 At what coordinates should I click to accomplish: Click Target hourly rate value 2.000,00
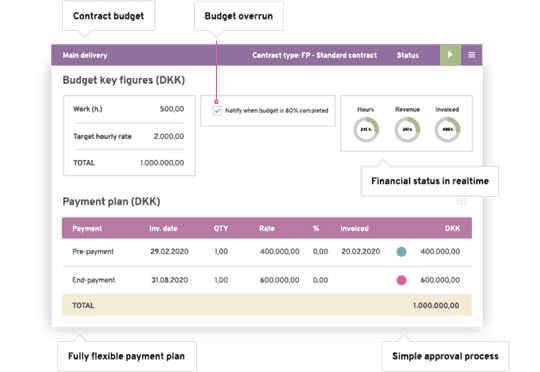tap(169, 136)
